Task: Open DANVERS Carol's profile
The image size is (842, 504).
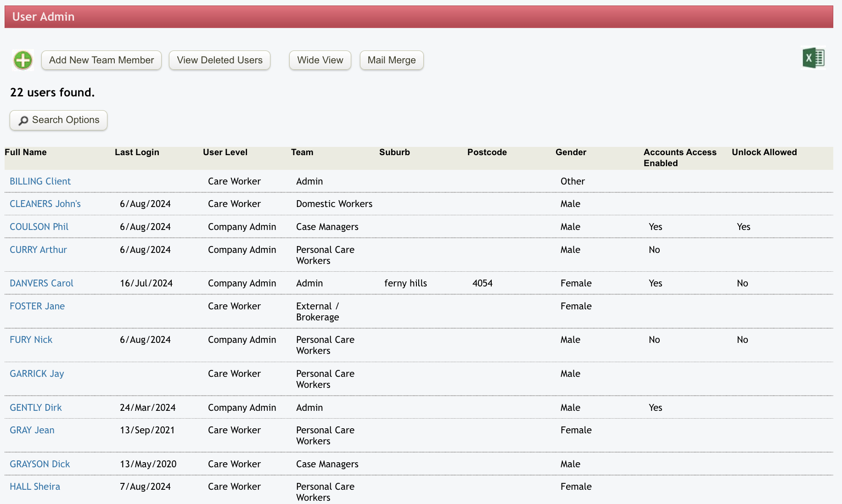Action: (41, 283)
